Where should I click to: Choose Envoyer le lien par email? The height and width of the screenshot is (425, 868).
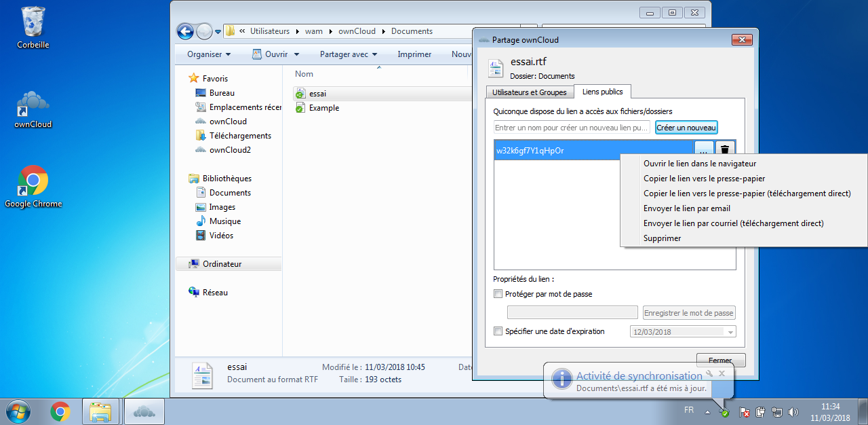pyautogui.click(x=687, y=208)
